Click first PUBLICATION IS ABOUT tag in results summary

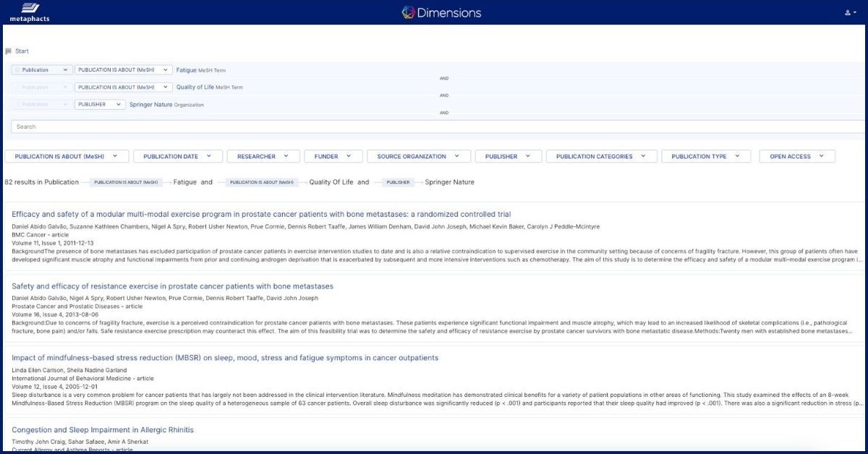[x=126, y=183]
